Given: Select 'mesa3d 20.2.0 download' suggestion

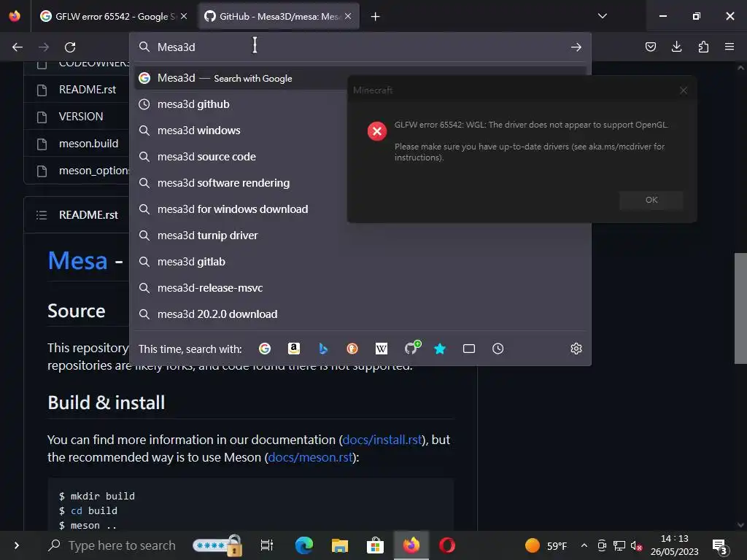Looking at the screenshot, I should pos(360,314).
